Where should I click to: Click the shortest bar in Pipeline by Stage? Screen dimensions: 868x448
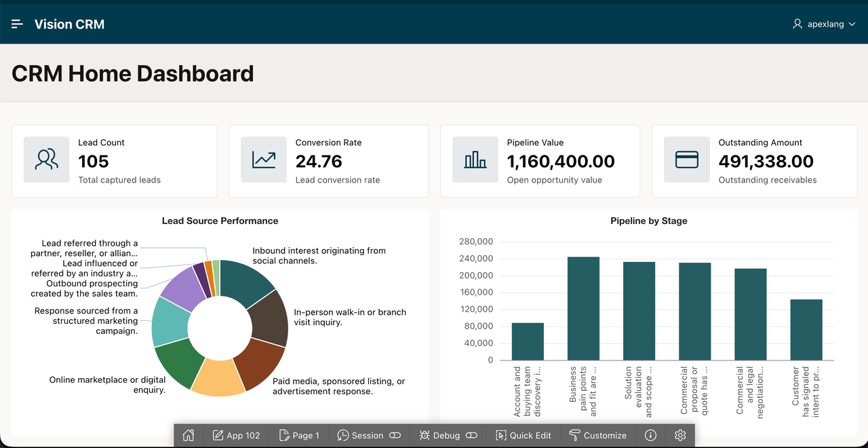(x=528, y=341)
